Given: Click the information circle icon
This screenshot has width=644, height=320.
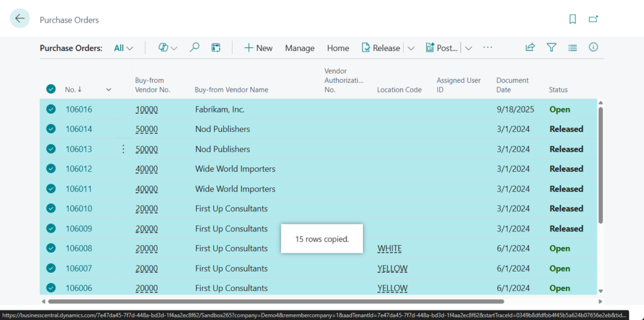Looking at the screenshot, I should 593,48.
